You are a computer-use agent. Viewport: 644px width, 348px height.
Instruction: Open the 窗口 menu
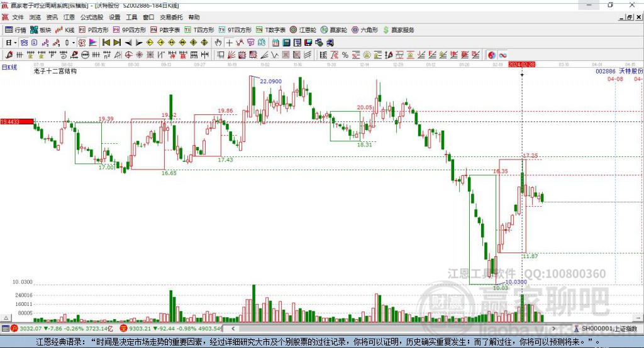coord(148,17)
